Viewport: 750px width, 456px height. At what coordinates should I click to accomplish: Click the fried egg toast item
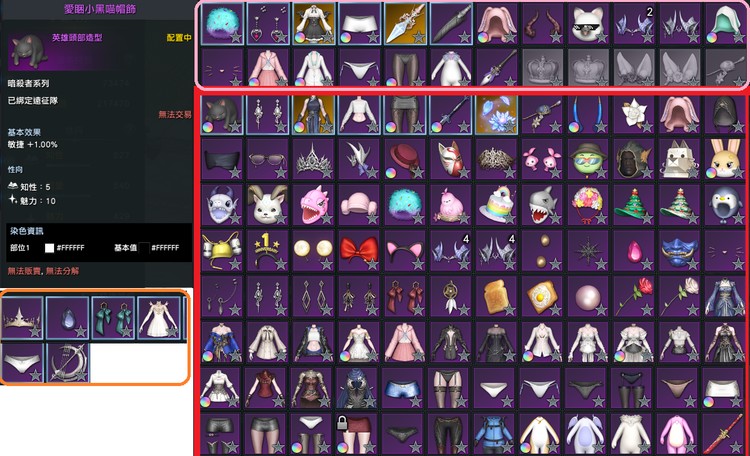coord(542,297)
